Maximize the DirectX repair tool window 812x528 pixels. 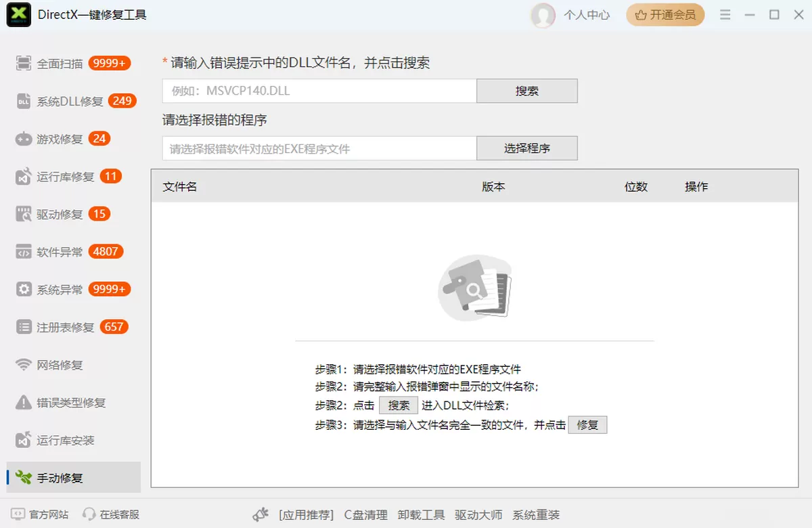774,15
